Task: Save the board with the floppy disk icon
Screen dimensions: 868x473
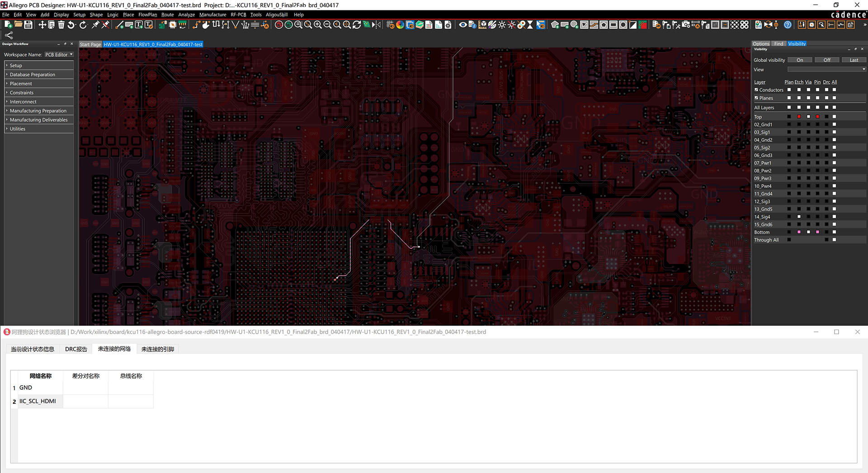Action: coord(28,24)
